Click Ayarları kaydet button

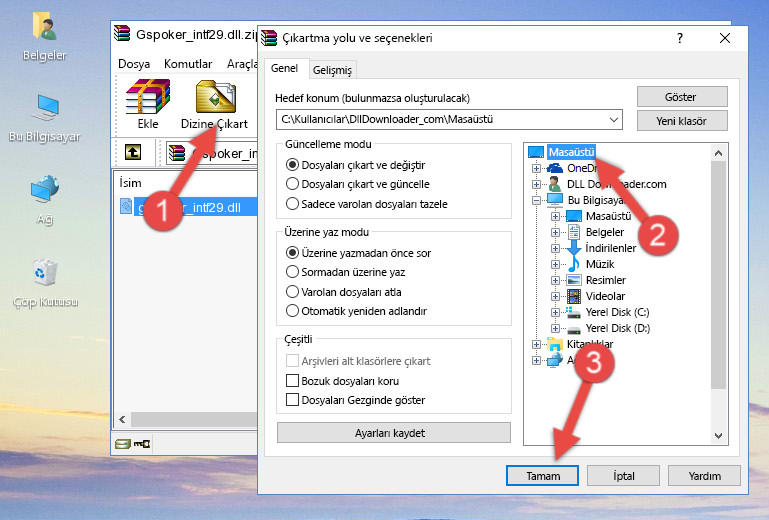tap(393, 433)
